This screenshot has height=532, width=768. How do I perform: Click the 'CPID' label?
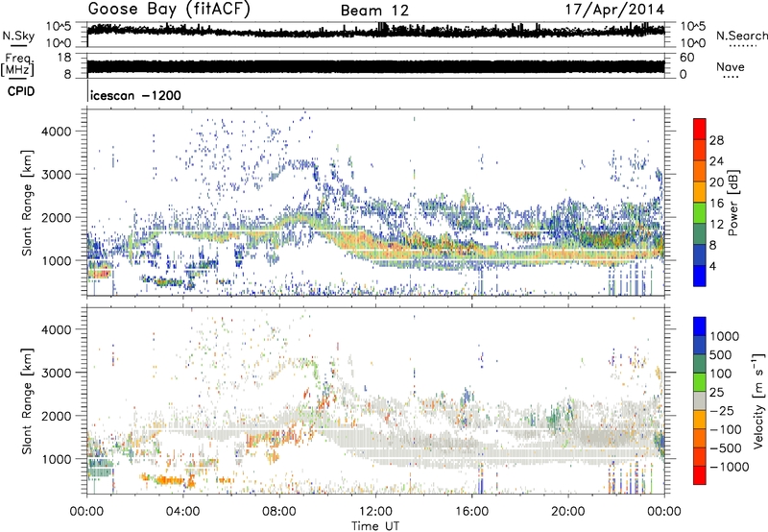pyautogui.click(x=21, y=91)
